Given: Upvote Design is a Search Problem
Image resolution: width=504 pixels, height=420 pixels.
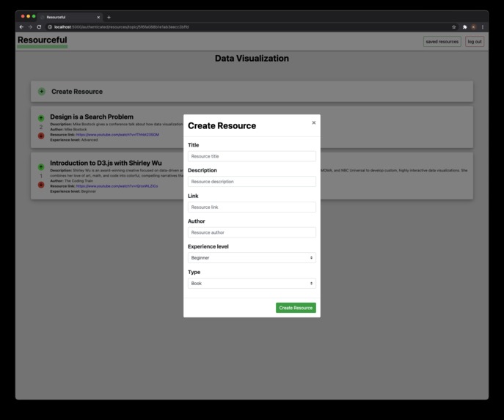Looking at the screenshot, I should [x=41, y=118].
